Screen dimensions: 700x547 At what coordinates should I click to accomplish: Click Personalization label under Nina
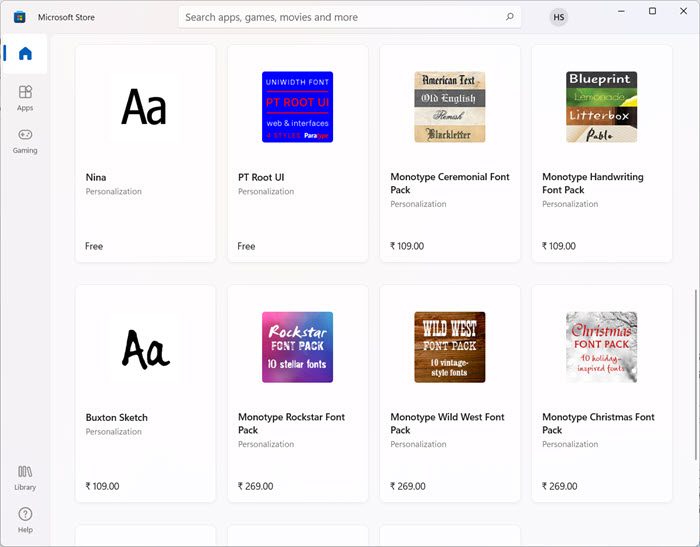(x=113, y=192)
